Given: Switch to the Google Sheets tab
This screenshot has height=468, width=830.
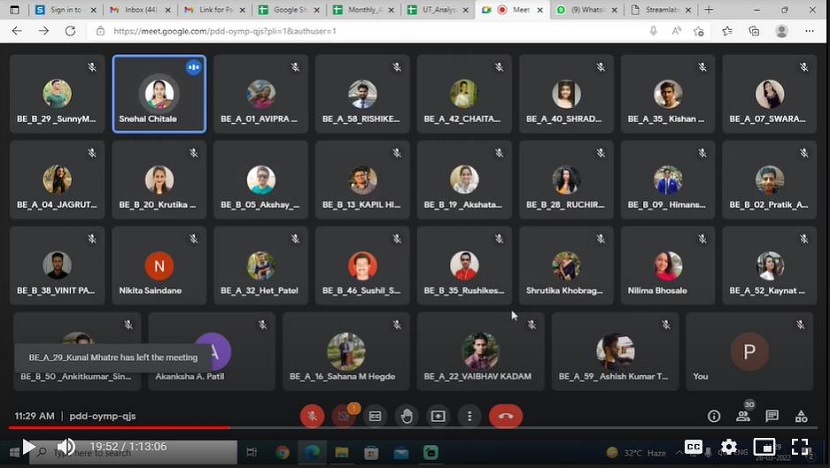Looking at the screenshot, I should (289, 10).
